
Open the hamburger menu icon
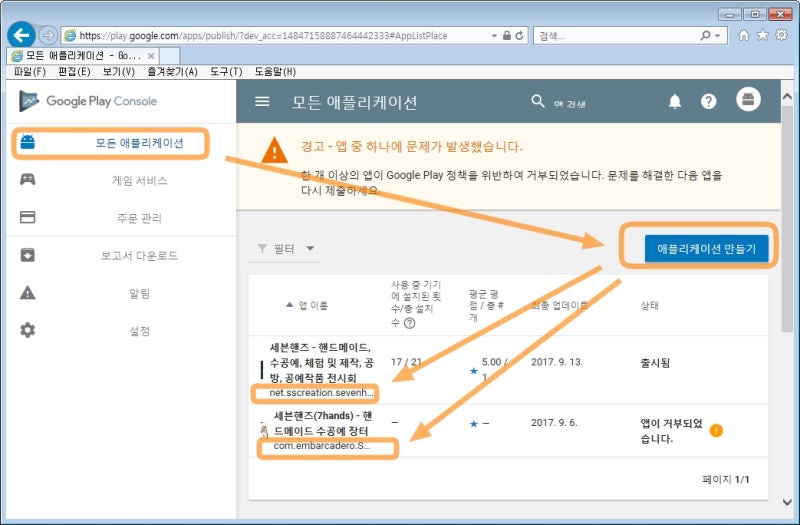point(262,102)
